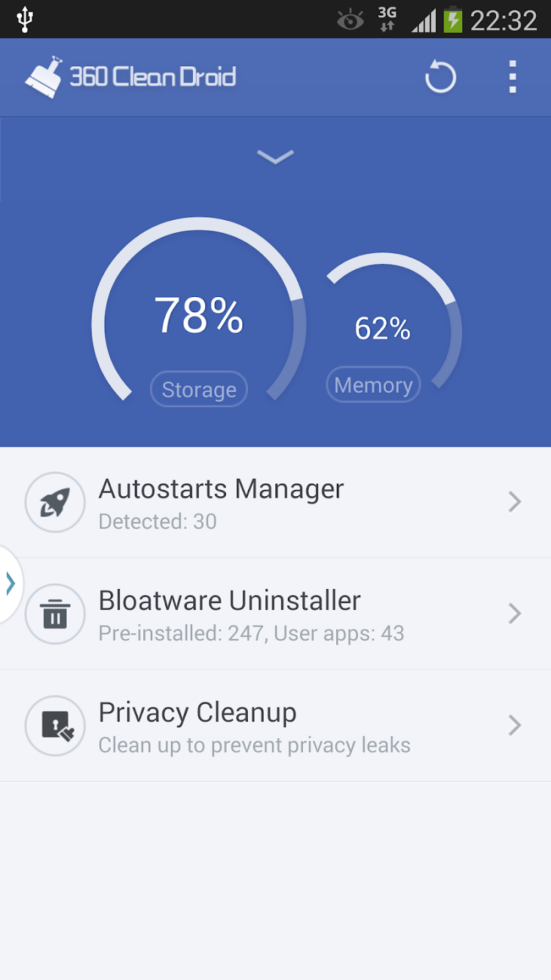Open Privacy Cleanup via its right chevron
551x980 pixels.
click(514, 725)
